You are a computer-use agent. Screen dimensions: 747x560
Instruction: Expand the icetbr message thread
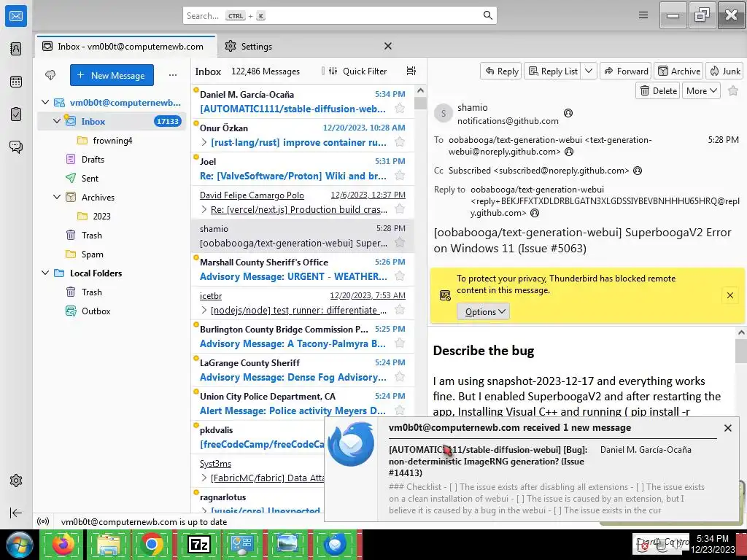tap(204, 310)
